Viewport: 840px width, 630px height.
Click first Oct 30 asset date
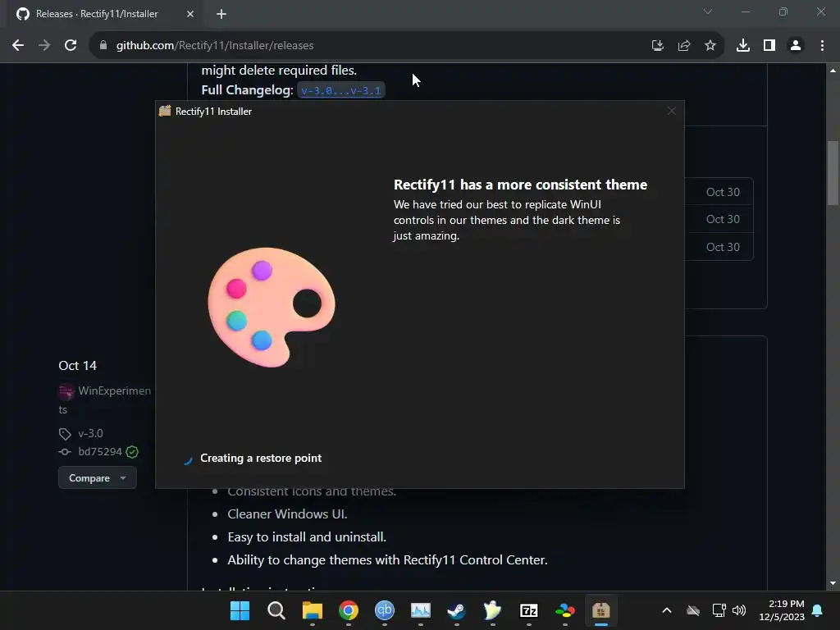723,192
